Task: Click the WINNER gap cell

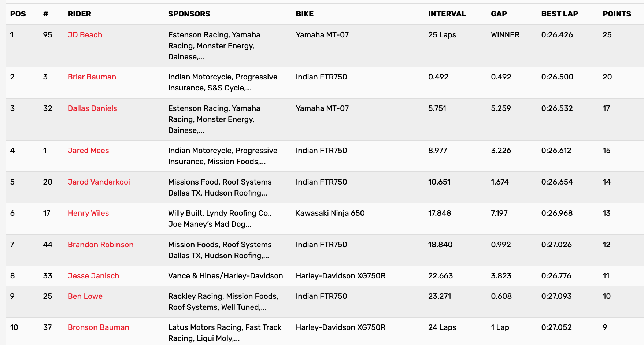Action: click(505, 35)
